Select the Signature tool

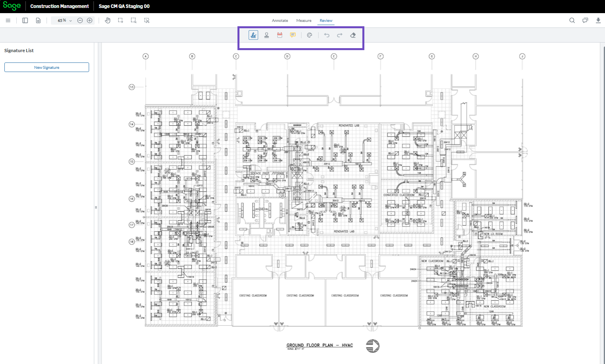click(253, 35)
